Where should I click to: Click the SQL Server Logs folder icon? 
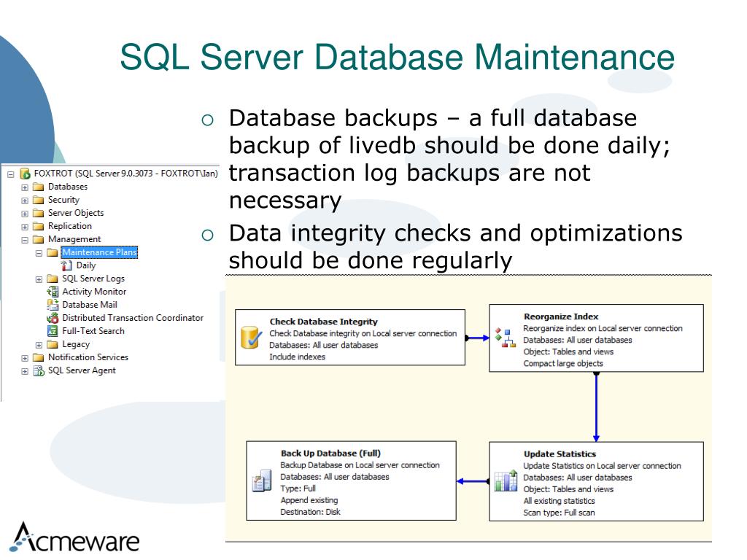coord(53,279)
